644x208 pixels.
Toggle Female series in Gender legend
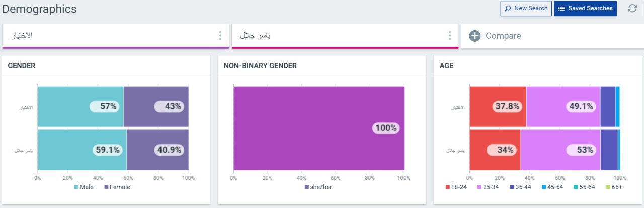coord(117,187)
